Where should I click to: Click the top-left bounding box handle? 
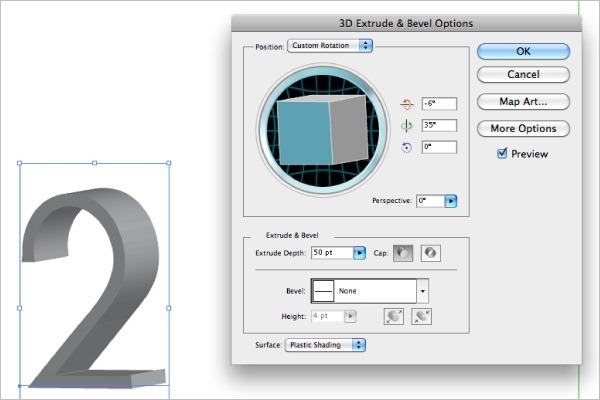pyautogui.click(x=20, y=163)
